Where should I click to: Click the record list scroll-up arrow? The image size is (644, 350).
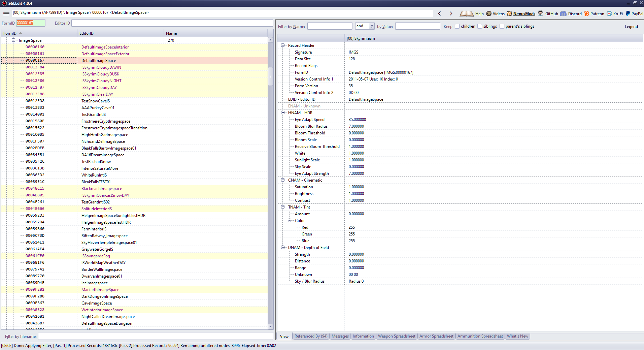point(270,40)
